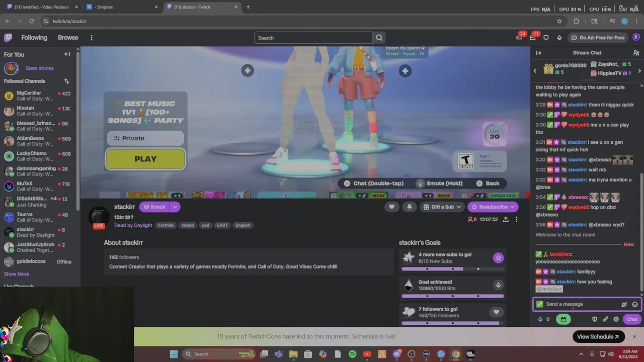Switch to the Dropbox browser tab
This screenshot has width=644, height=362.
[122, 7]
